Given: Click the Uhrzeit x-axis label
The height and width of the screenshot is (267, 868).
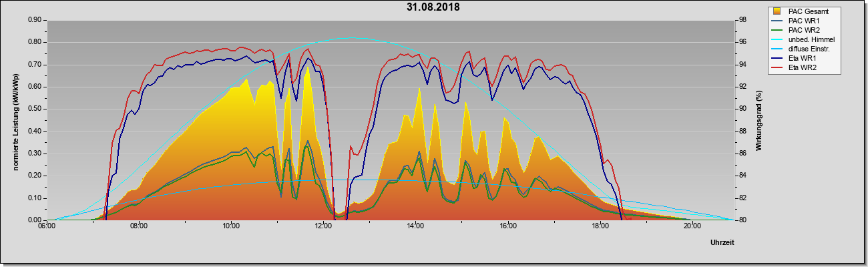Looking at the screenshot, I should pos(722,242).
